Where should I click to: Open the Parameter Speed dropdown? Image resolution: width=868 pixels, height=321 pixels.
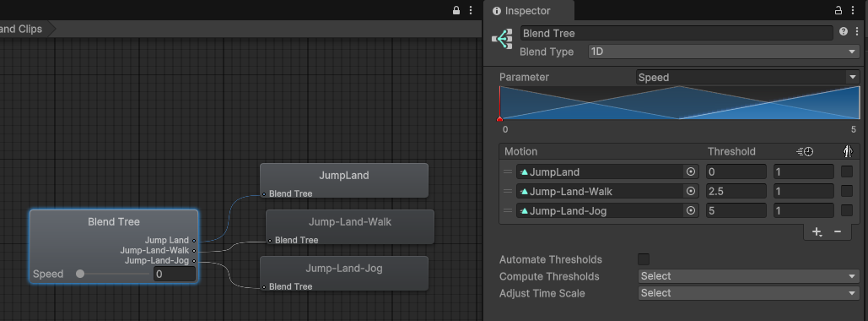(x=747, y=77)
